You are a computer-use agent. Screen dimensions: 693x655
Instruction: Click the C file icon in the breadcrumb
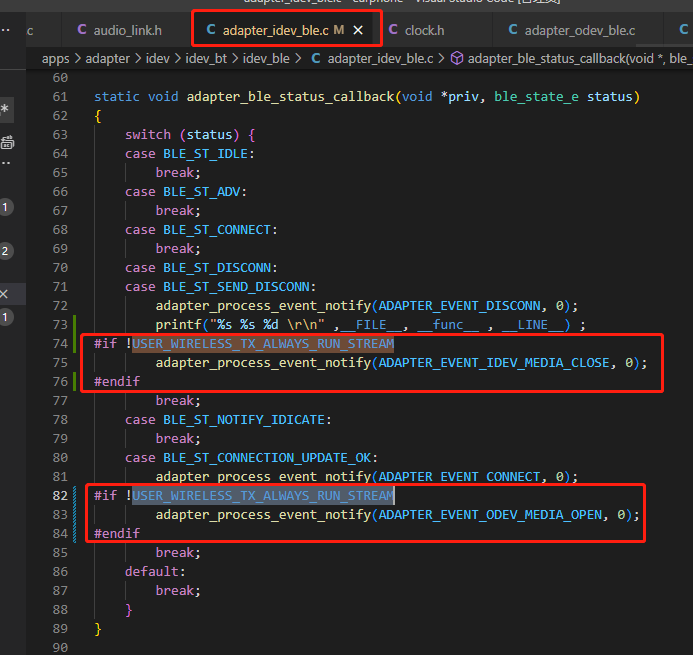pyautogui.click(x=316, y=58)
